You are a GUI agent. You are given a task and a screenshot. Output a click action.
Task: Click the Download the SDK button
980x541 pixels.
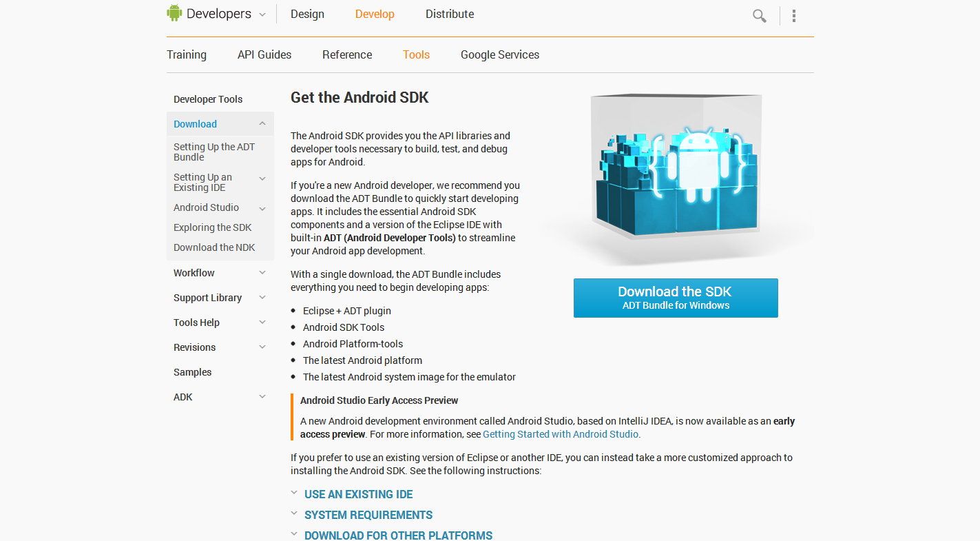[x=676, y=298]
